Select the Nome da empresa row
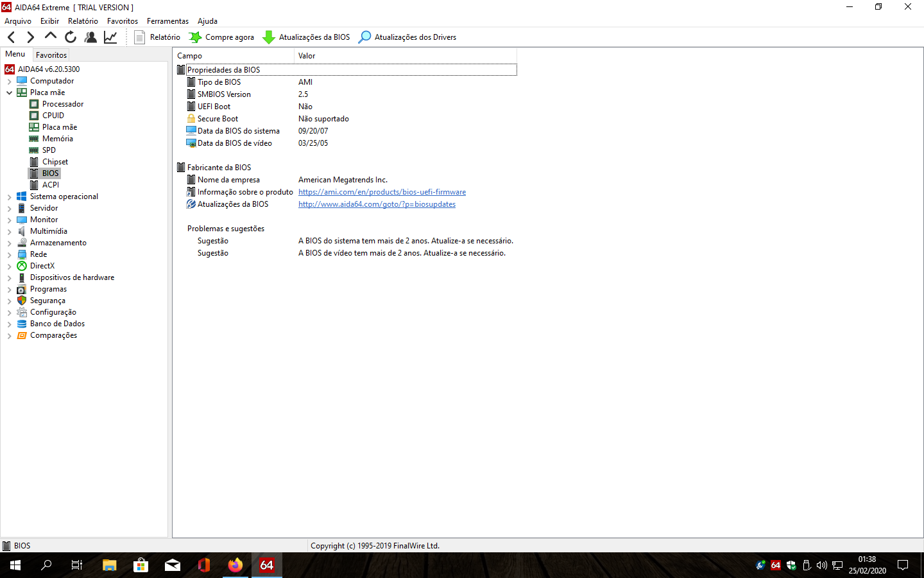924x578 pixels. pyautogui.click(x=346, y=180)
